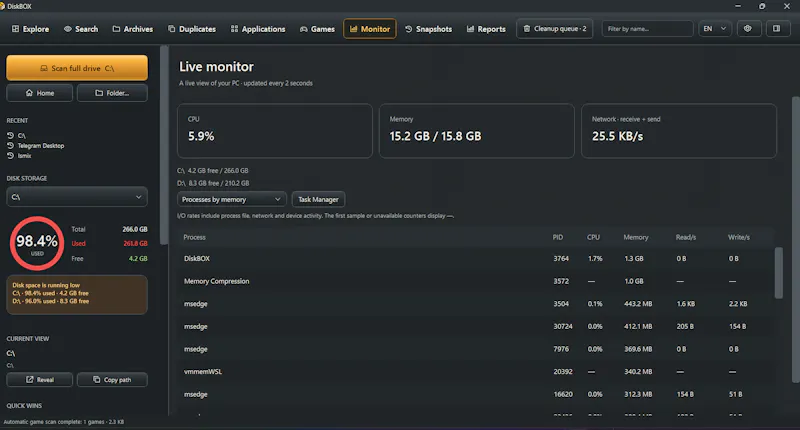Copy path of the current view

pyautogui.click(x=112, y=380)
